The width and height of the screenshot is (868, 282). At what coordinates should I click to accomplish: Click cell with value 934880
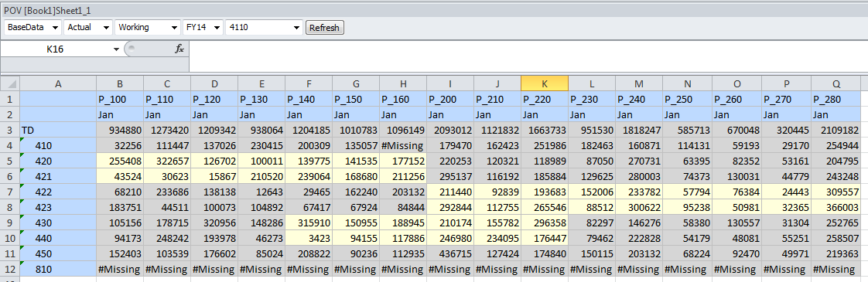point(120,130)
